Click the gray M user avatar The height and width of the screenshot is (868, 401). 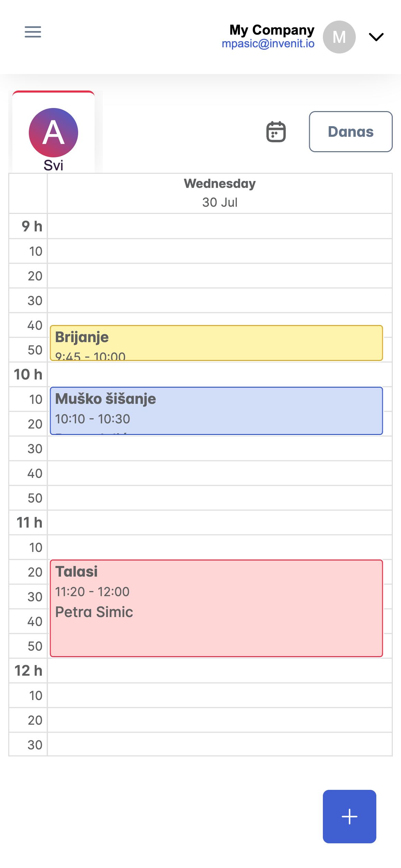(x=339, y=37)
